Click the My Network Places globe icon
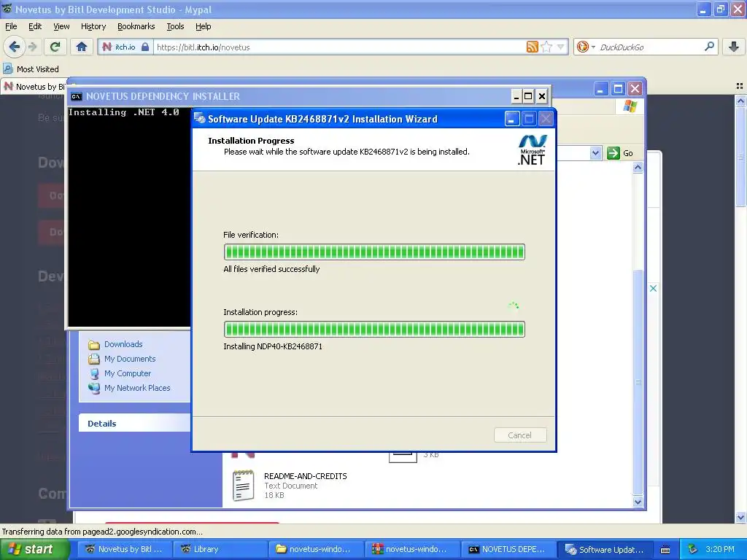 click(x=94, y=388)
